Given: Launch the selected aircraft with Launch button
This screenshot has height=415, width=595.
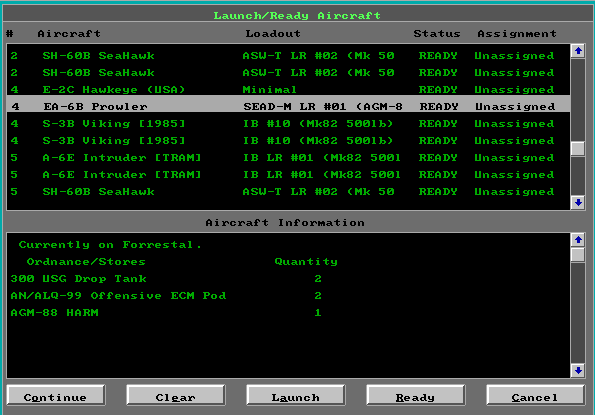Looking at the screenshot, I should point(296,395).
